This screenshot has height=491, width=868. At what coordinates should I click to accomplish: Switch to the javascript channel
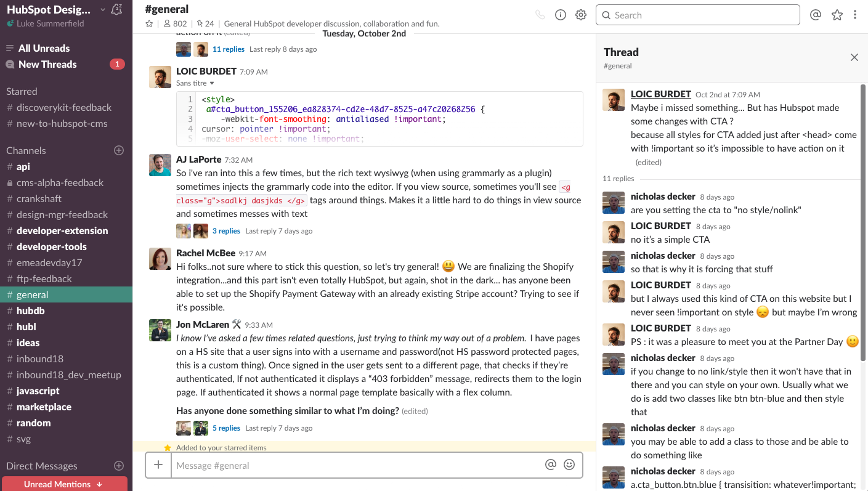coord(66,391)
